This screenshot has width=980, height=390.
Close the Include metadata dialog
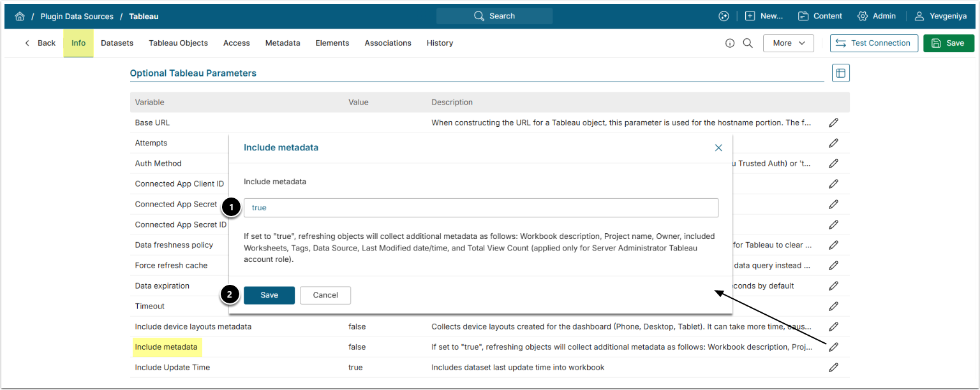pos(718,148)
